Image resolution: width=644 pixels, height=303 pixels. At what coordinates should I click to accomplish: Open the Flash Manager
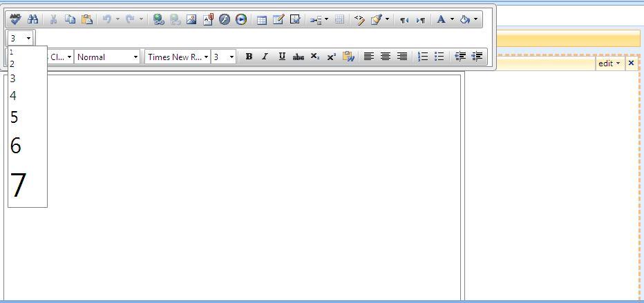[x=225, y=19]
